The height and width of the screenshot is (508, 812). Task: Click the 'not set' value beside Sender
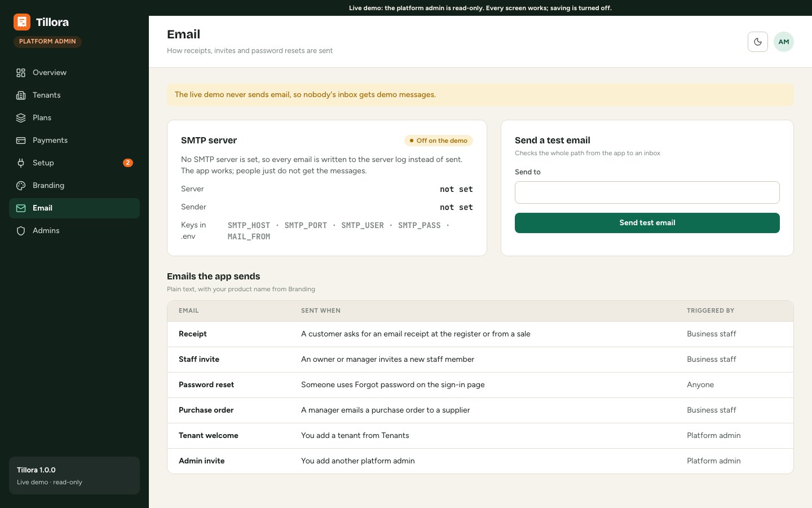(x=456, y=207)
